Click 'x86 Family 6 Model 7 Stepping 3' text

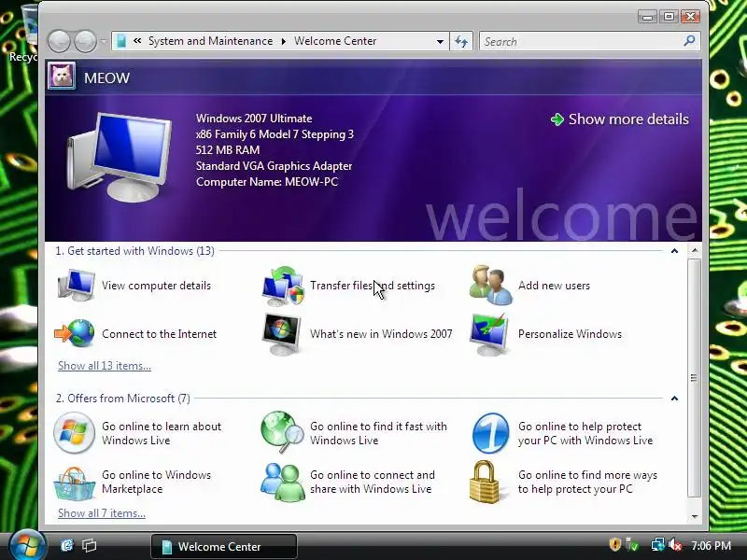[x=275, y=134]
